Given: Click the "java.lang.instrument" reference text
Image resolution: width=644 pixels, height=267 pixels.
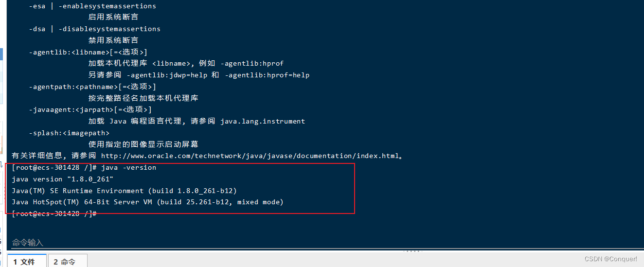Looking at the screenshot, I should point(263,121).
